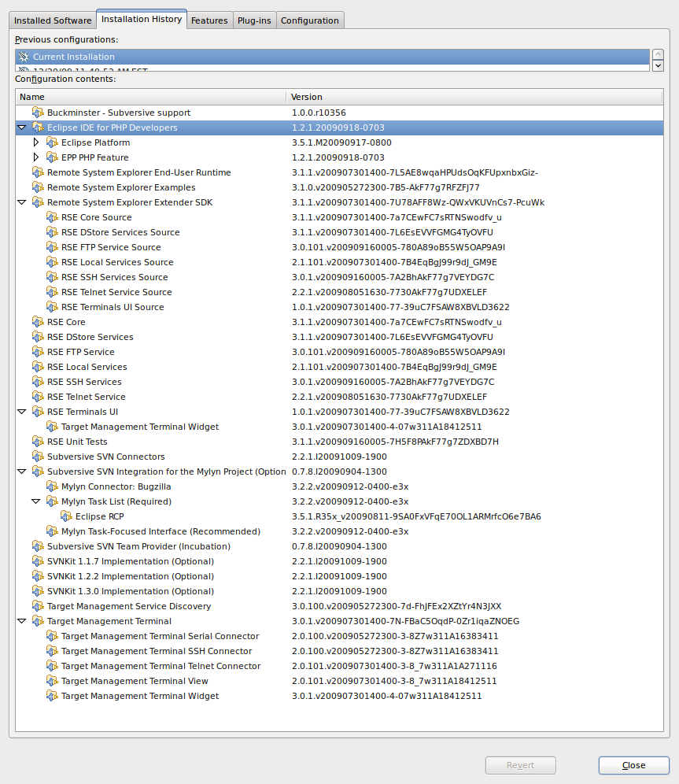Click the RSE Local Services Source icon

click(52, 262)
